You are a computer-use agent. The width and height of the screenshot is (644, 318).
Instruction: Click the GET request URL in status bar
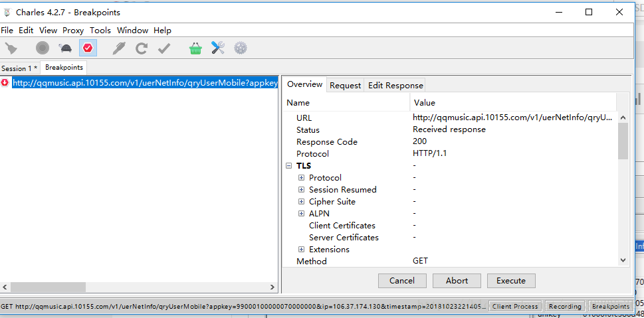click(244, 307)
